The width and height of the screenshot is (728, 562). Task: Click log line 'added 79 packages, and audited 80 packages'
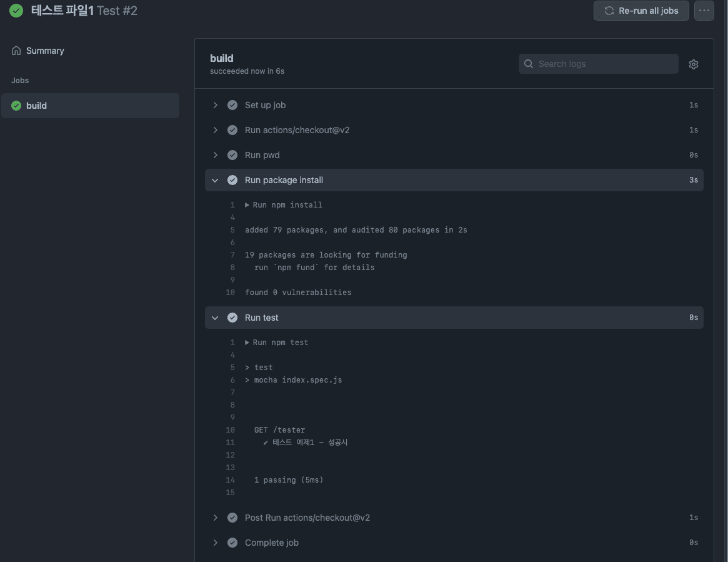click(356, 230)
